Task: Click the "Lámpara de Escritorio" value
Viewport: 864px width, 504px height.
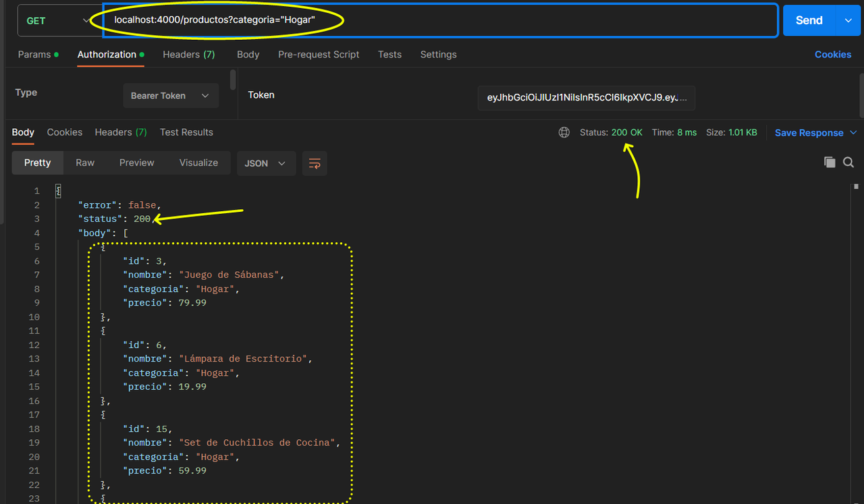Action: (243, 358)
